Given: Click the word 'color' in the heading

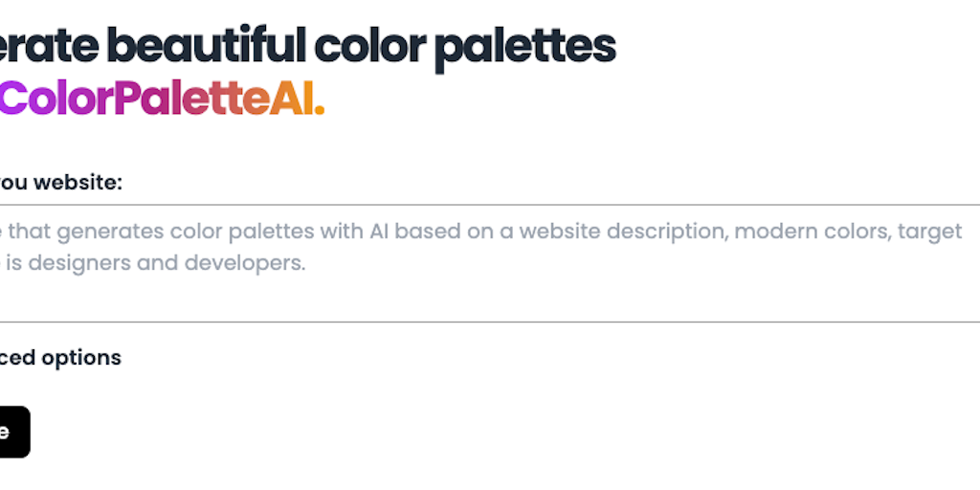Looking at the screenshot, I should (369, 44).
